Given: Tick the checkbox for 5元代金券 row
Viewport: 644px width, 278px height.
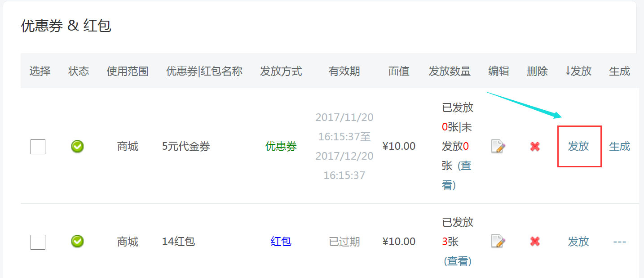Looking at the screenshot, I should 38,147.
